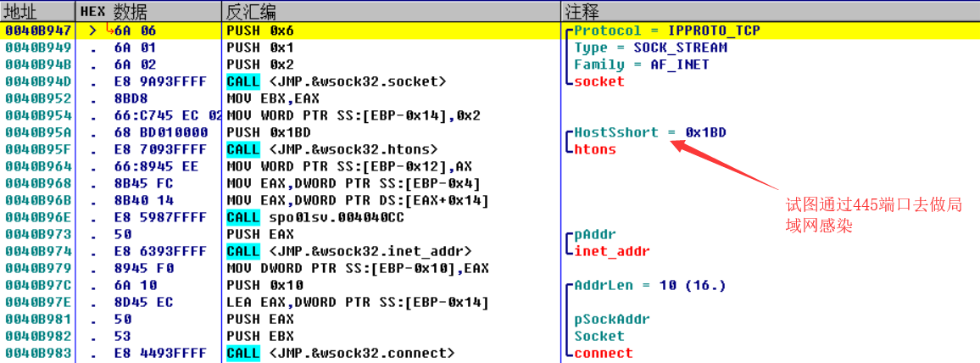Click the Protocol = IPPROTO_TCP comment
980x363 pixels.
tap(666, 31)
